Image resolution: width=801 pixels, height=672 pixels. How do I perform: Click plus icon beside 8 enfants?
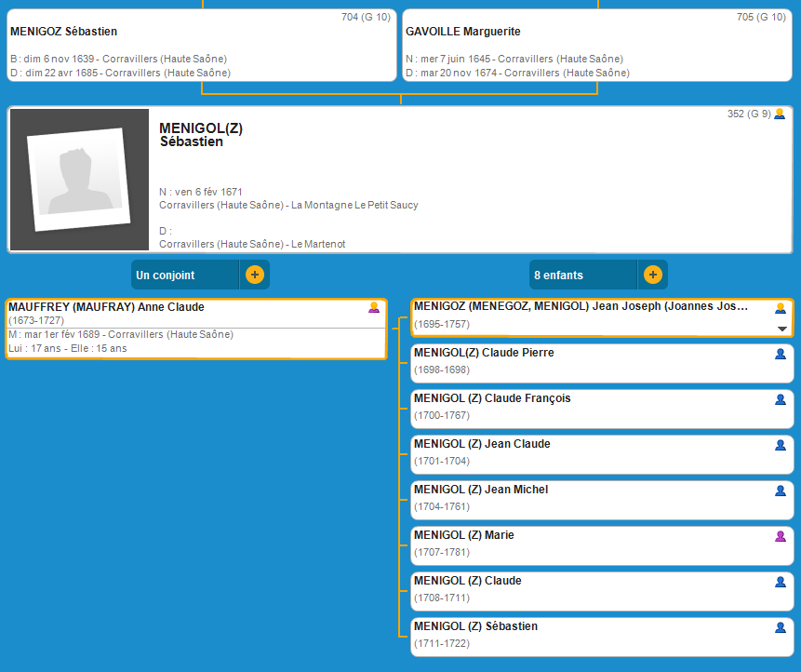tap(652, 276)
